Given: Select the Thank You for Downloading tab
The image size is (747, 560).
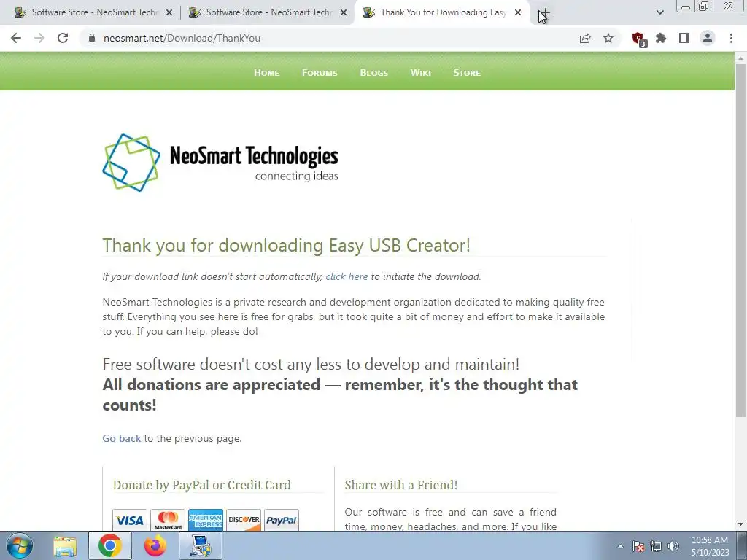Looking at the screenshot, I should [442, 13].
